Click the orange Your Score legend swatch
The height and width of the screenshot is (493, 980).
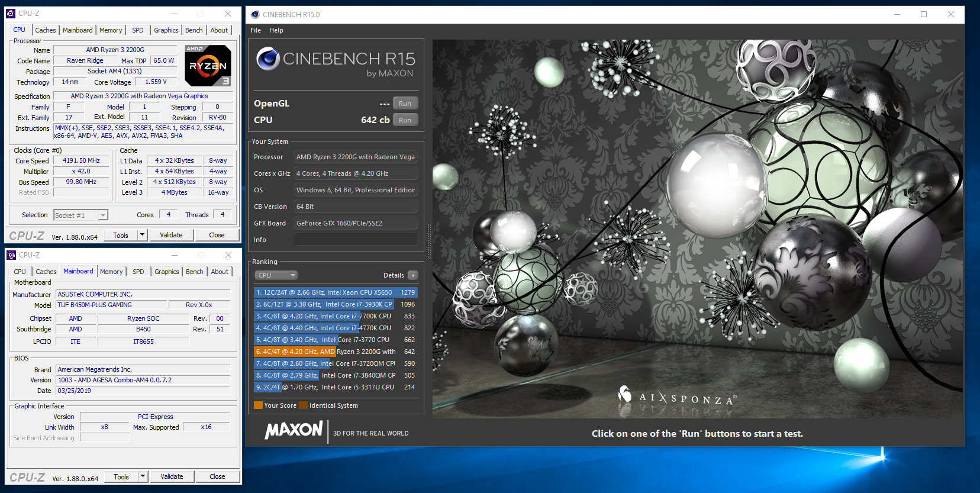pyautogui.click(x=258, y=405)
